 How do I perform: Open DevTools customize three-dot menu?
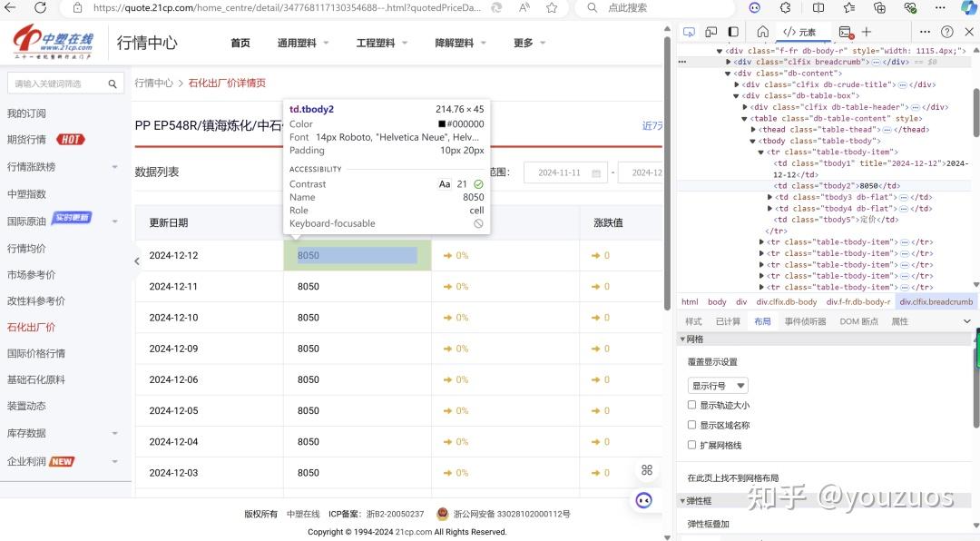(x=925, y=32)
